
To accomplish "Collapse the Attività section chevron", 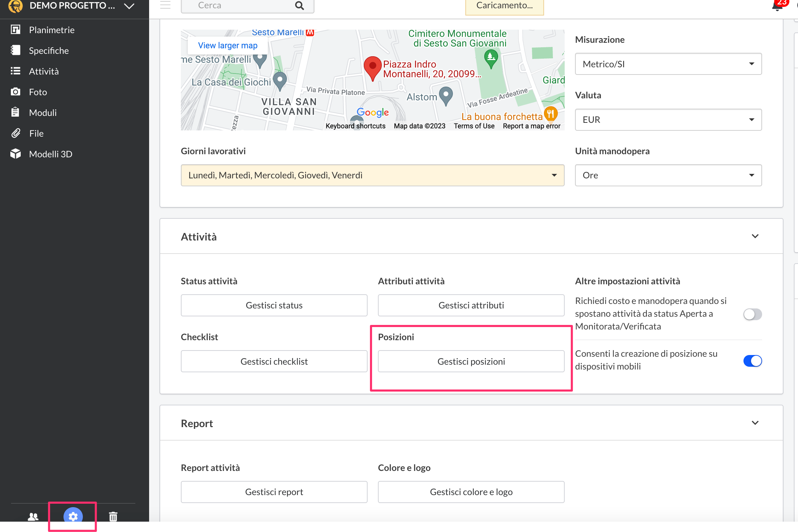I will 755,236.
